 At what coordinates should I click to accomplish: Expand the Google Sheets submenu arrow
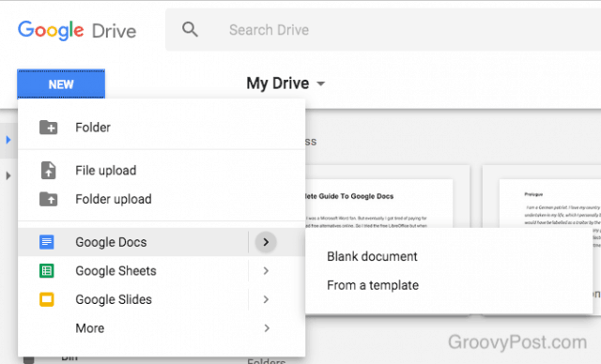point(266,270)
